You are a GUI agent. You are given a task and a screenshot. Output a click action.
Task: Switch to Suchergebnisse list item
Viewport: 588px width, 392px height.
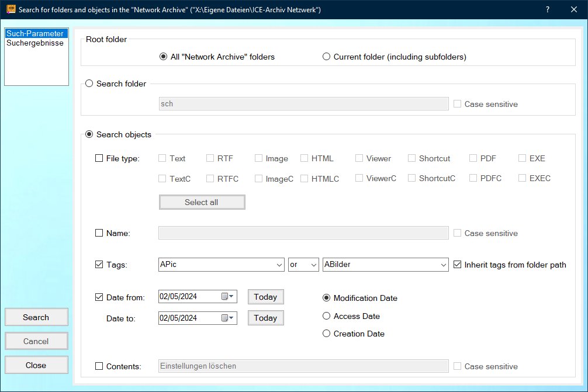(x=34, y=43)
